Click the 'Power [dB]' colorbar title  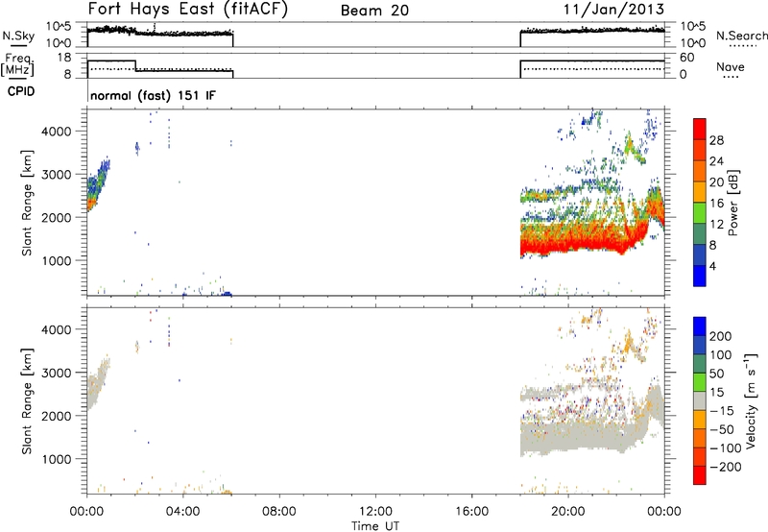pos(732,203)
